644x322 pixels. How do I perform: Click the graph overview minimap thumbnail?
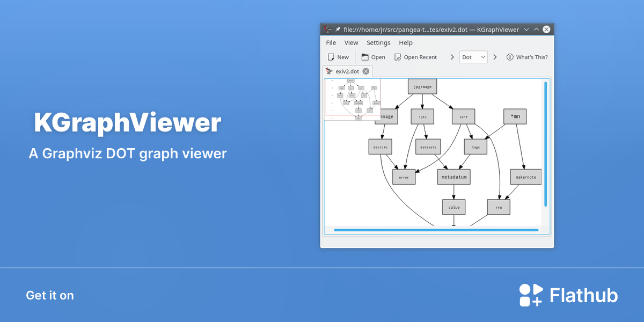pyautogui.click(x=353, y=99)
